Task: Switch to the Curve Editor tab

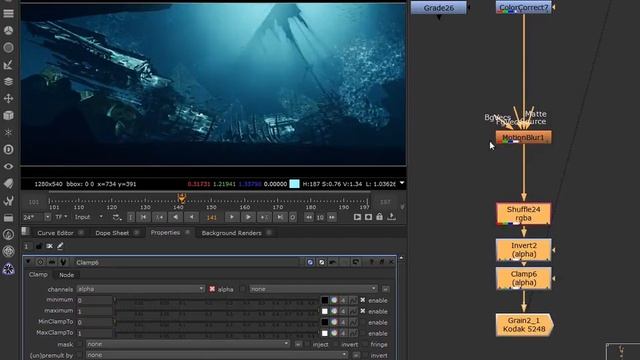Action: tap(55, 233)
